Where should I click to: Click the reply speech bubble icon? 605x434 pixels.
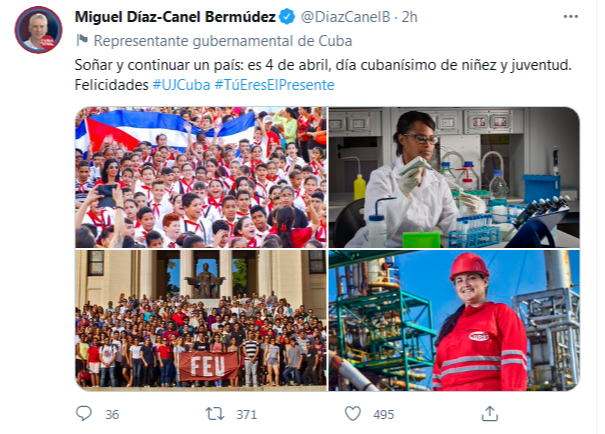click(83, 414)
